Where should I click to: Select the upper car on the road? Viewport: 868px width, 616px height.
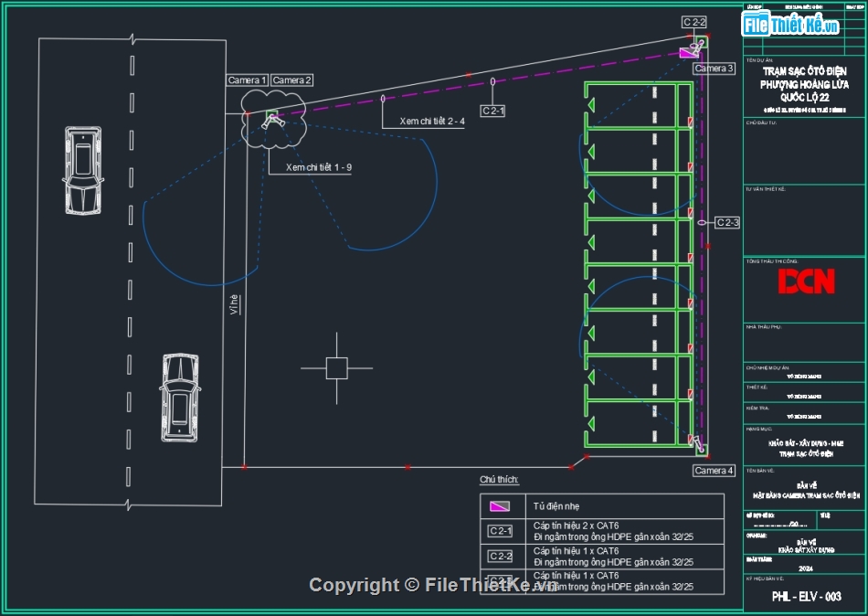coord(83,170)
